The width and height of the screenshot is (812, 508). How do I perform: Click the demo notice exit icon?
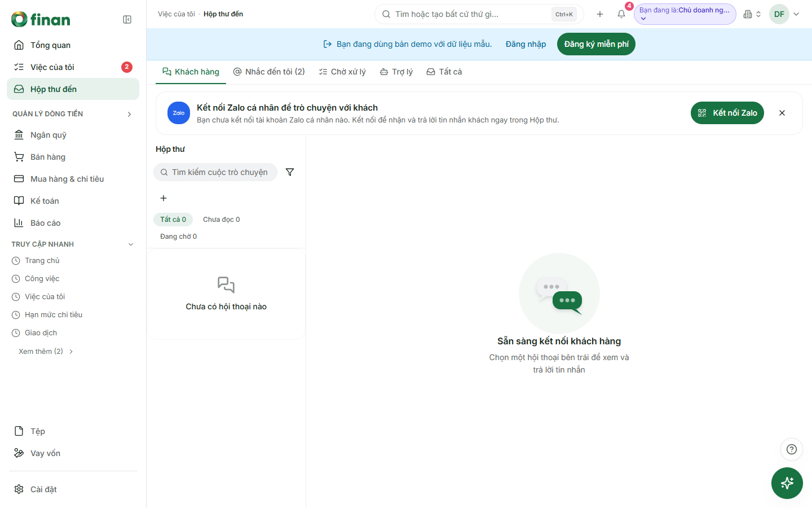point(328,44)
